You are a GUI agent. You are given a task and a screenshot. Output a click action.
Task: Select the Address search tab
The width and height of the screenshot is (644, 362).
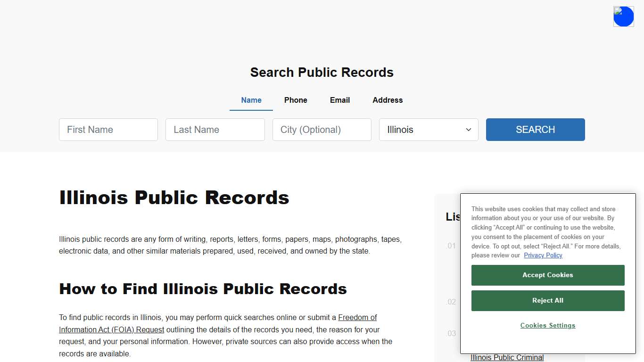[x=387, y=100]
